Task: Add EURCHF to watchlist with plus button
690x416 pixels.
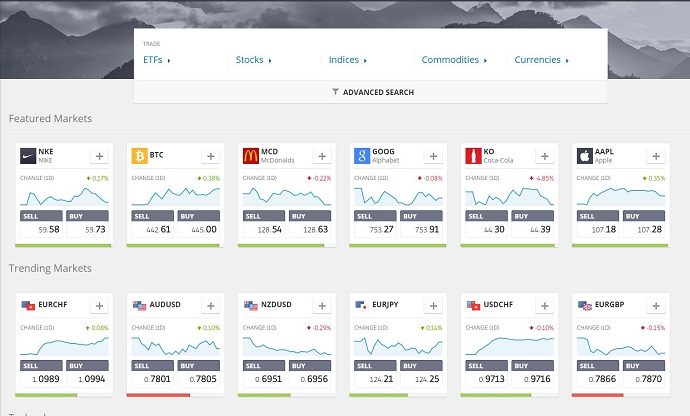Action: pyautogui.click(x=99, y=306)
